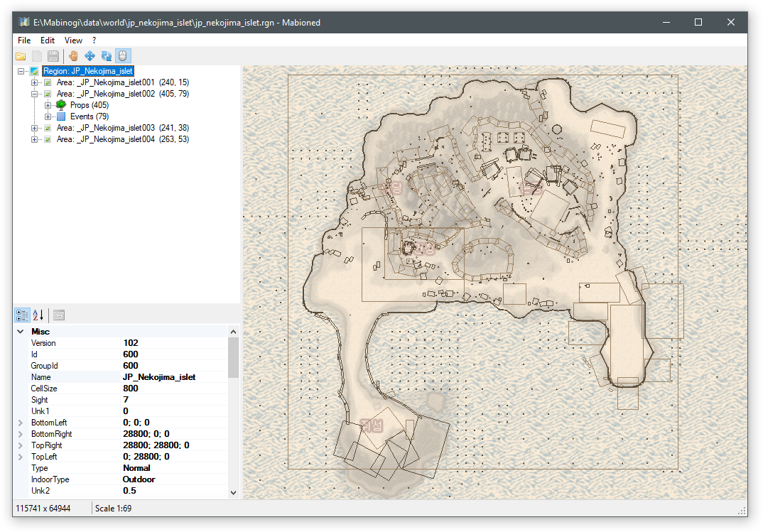The height and width of the screenshot is (532, 763).
Task: Click the Mabioned app icon in title bar
Action: 23,22
